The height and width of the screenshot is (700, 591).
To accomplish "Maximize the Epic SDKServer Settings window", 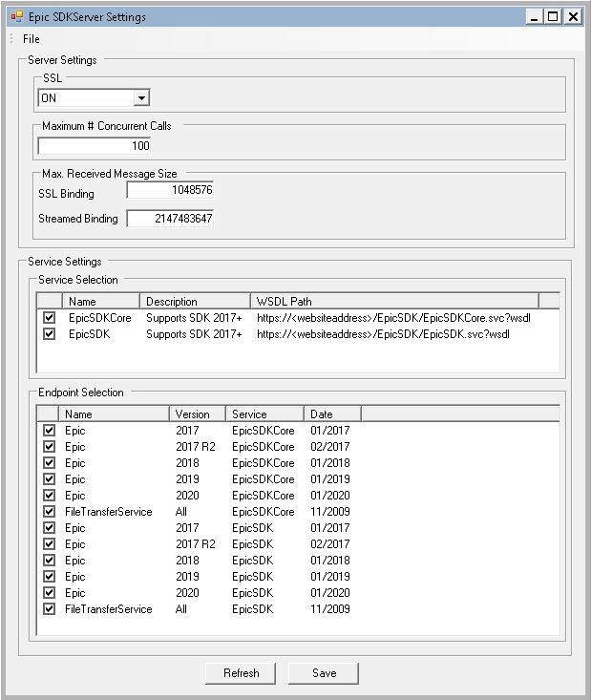I will pos(553,17).
